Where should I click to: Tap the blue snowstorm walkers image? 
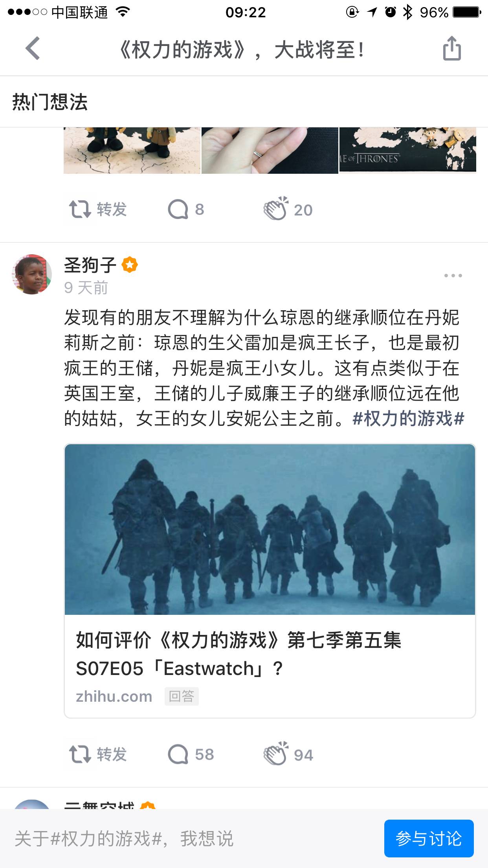click(x=270, y=529)
